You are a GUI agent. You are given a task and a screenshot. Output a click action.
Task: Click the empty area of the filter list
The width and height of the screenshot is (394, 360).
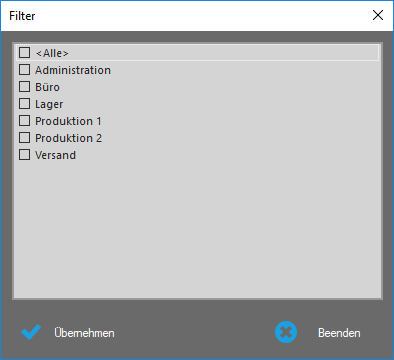(197, 230)
